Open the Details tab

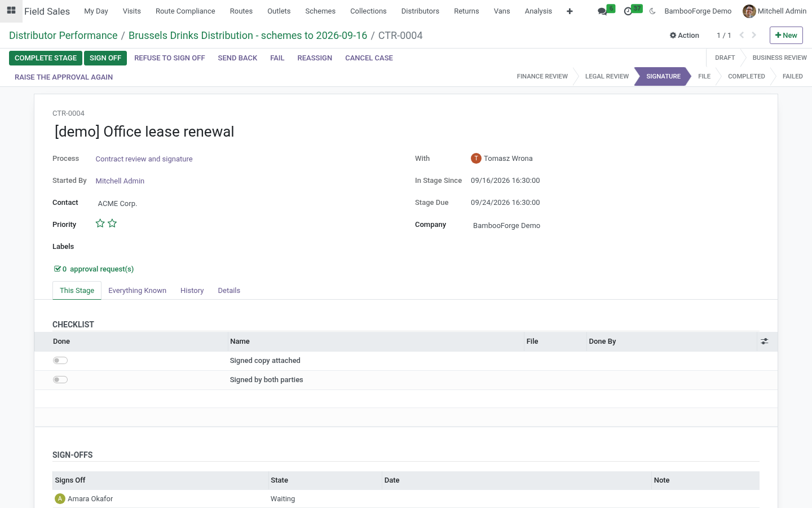click(229, 291)
